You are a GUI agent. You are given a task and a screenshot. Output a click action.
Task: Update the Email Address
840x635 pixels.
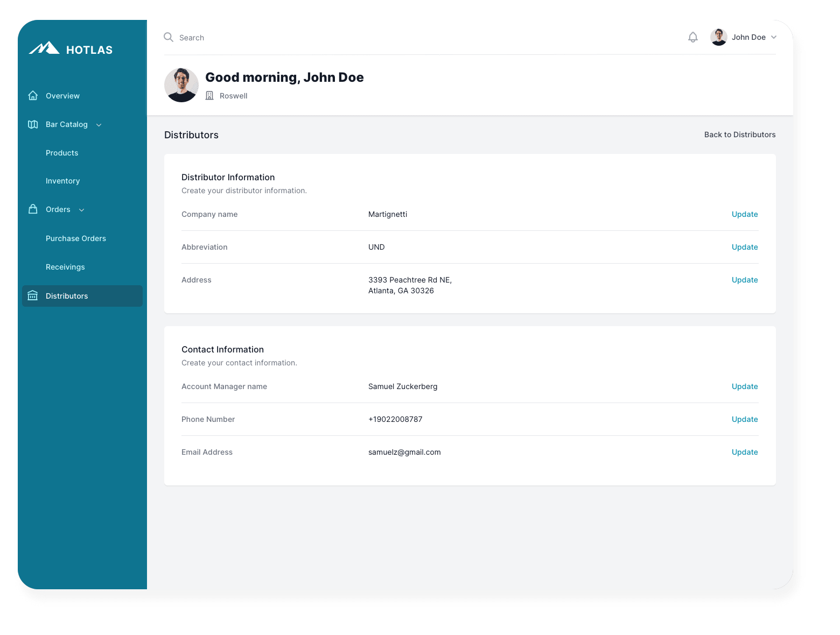[x=745, y=452]
